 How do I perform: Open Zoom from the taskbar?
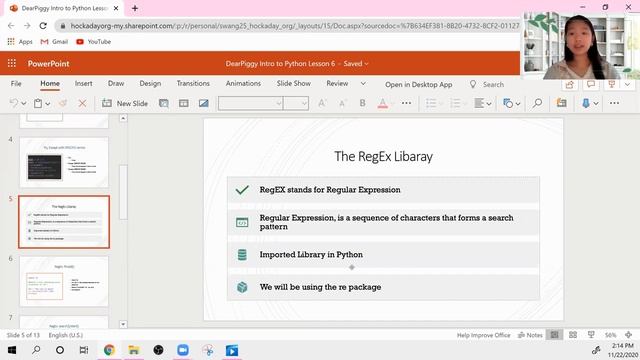click(x=183, y=350)
